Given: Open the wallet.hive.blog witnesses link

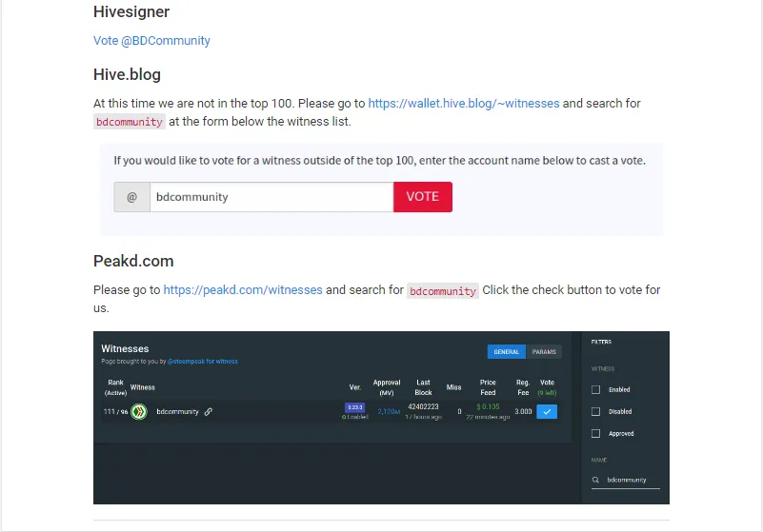Looking at the screenshot, I should 463,104.
